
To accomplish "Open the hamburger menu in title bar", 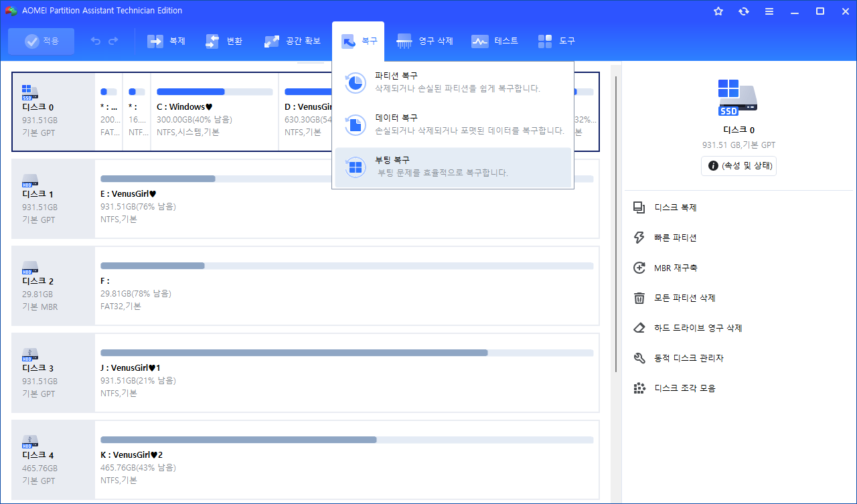I will click(x=769, y=11).
